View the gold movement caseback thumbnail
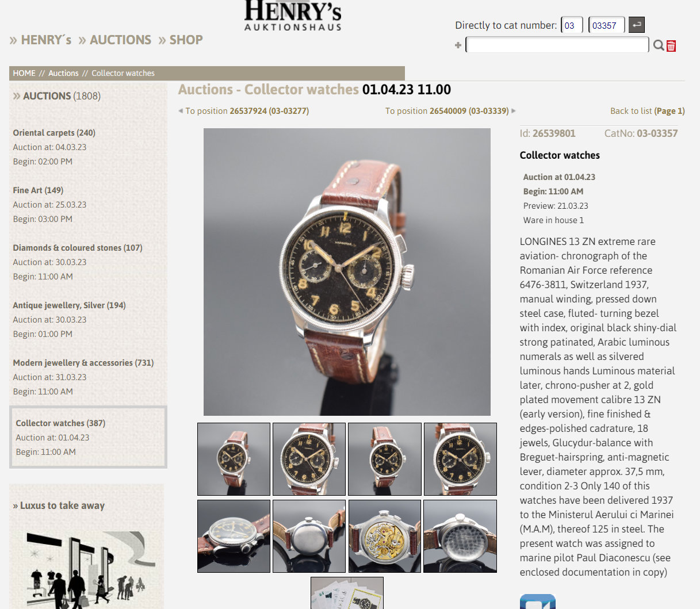700x609 pixels. point(384,536)
